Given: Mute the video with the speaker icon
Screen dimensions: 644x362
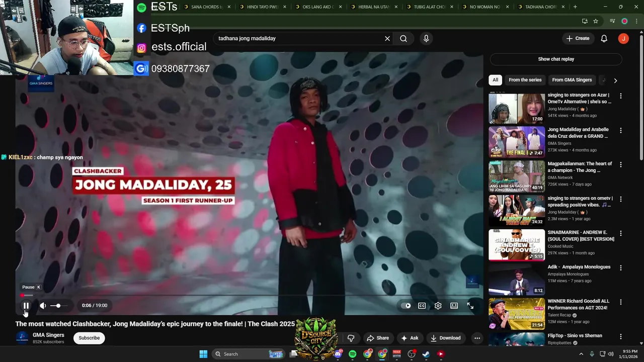Looking at the screenshot, I should pos(43,306).
